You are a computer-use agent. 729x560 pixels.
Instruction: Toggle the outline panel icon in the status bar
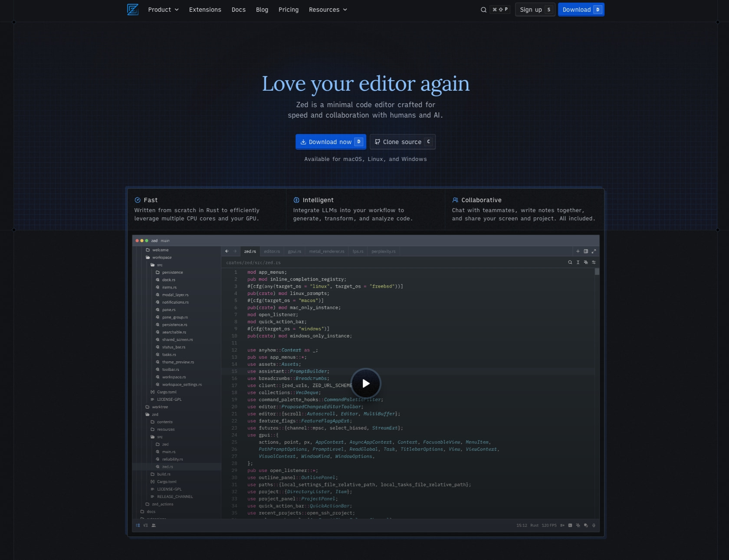point(146,525)
